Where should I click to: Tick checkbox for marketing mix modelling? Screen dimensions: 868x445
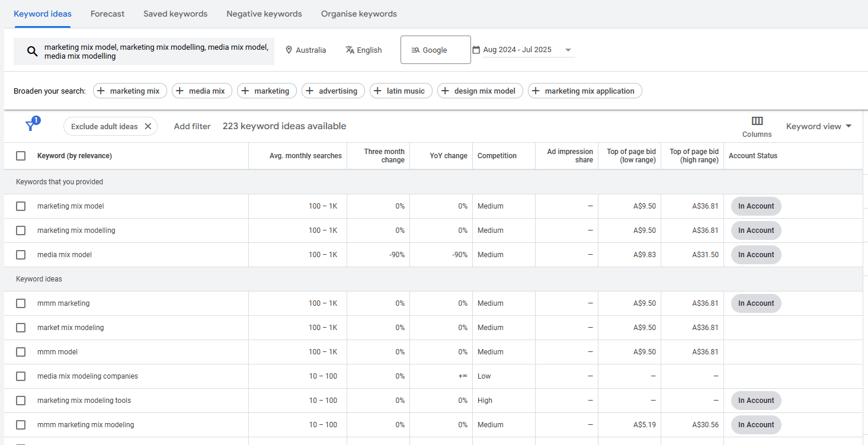click(x=21, y=230)
